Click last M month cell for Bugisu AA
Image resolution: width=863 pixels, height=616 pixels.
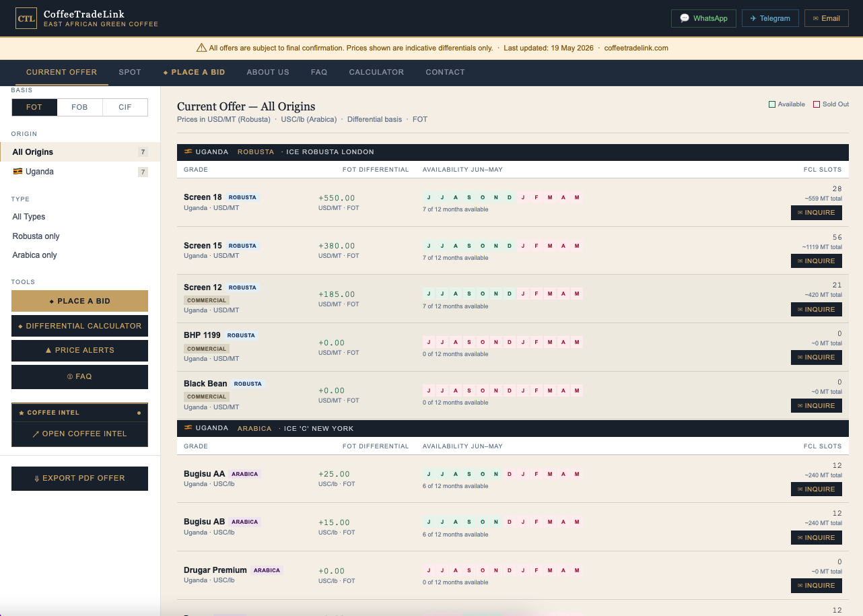[x=577, y=474]
